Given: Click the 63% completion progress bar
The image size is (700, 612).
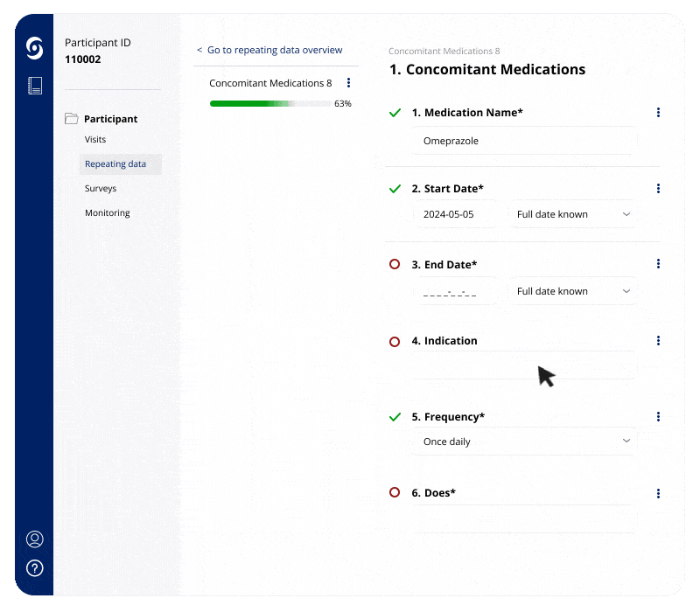Looking at the screenshot, I should point(270,103).
